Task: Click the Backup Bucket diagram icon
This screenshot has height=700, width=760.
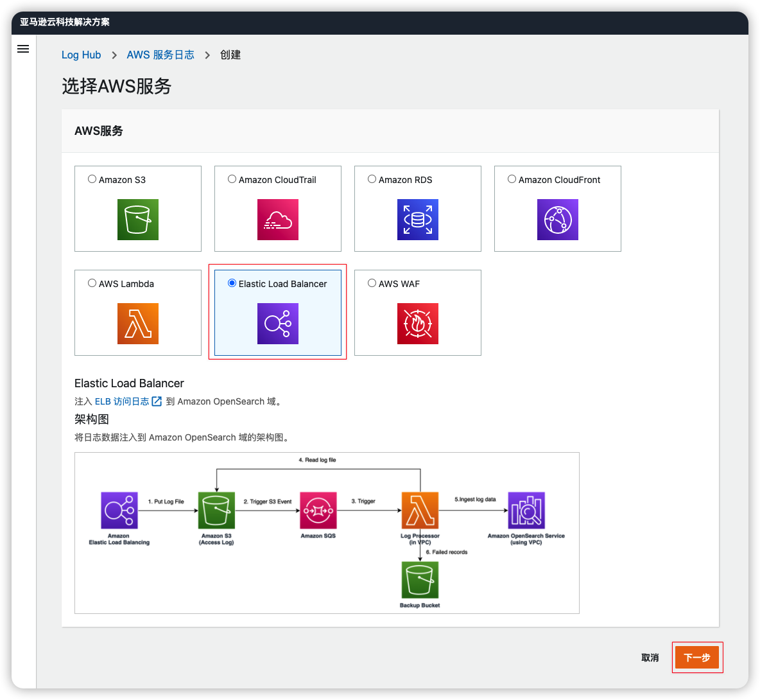Action: pos(420,581)
